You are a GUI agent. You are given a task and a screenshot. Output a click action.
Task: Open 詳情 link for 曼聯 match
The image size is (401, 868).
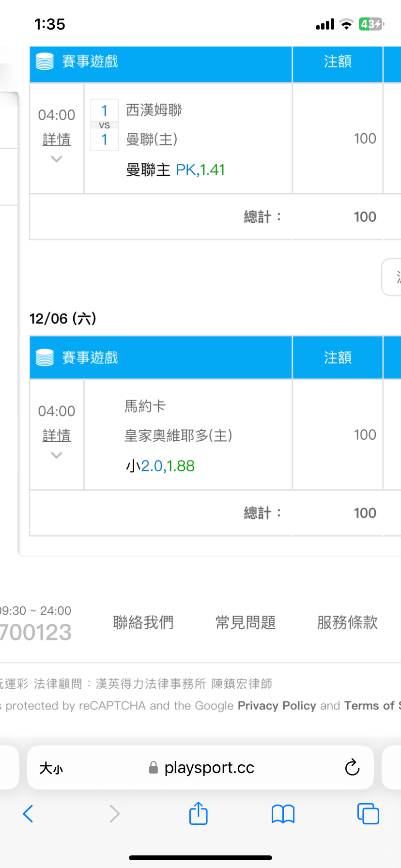(57, 140)
